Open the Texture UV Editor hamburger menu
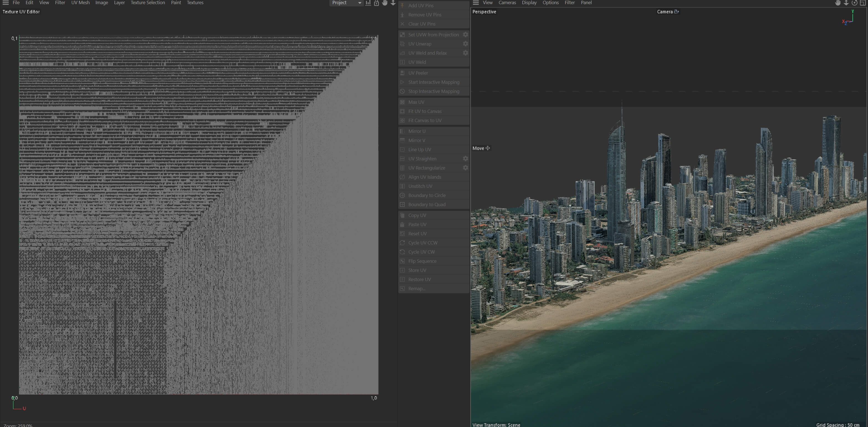Screen dimensions: 868x427 click(5, 3)
